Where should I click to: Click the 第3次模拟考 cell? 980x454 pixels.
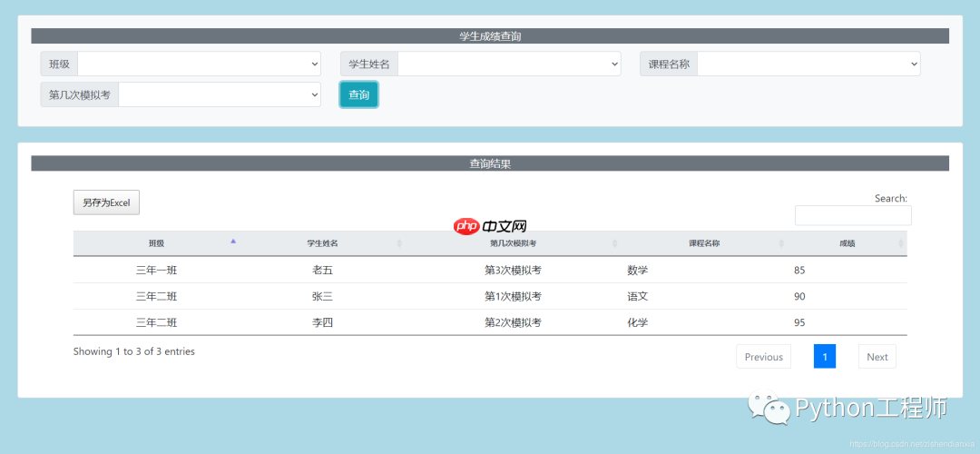pyautogui.click(x=513, y=271)
